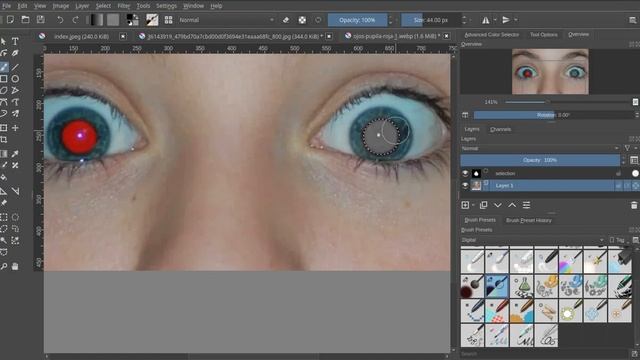Adjust layer opacity stepper arrows
Viewport: 640px width, 360px height.
pyautogui.click(x=623, y=160)
